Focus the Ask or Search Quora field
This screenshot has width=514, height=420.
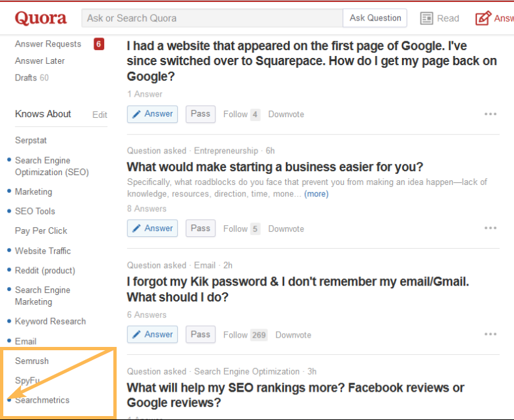212,18
